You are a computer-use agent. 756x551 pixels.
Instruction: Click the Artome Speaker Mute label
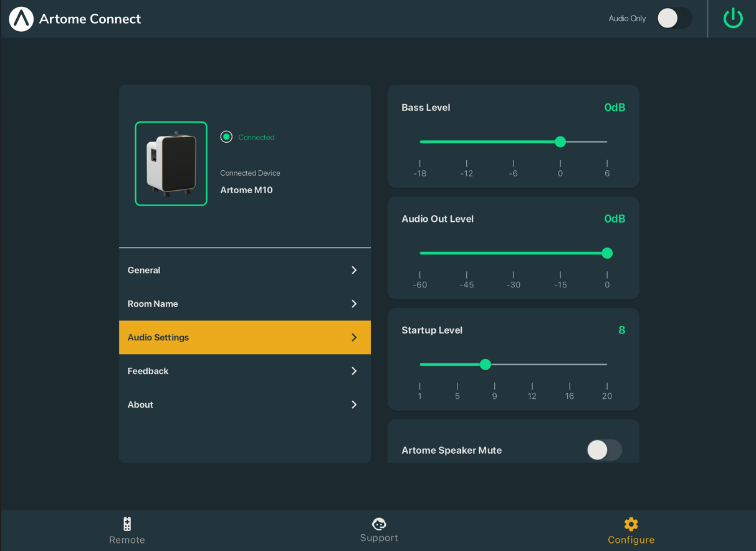click(x=452, y=450)
